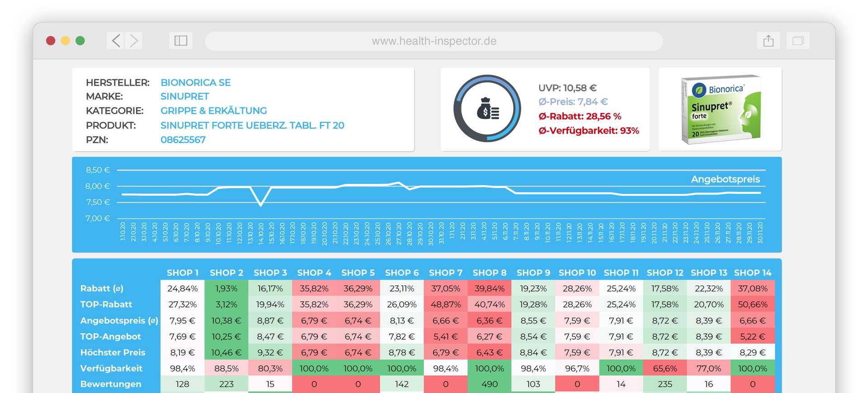Click the 8,50 € axis label
The width and height of the screenshot is (868, 393).
click(x=98, y=170)
